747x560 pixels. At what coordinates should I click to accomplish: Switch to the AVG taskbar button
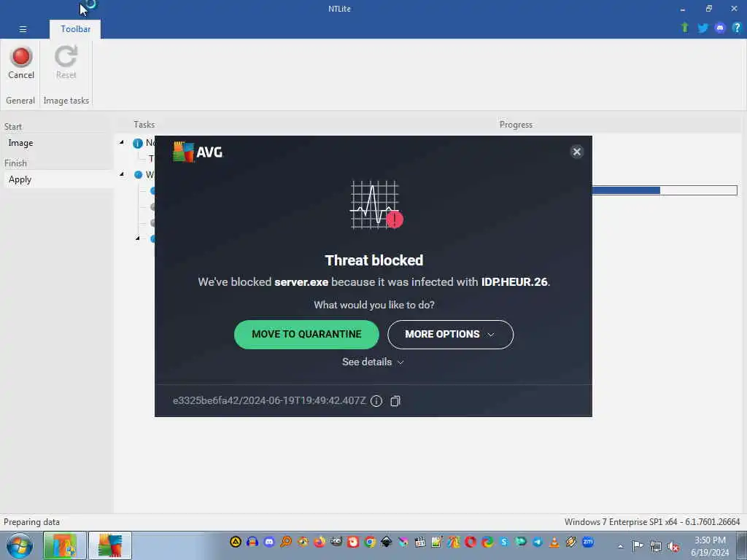(x=110, y=545)
